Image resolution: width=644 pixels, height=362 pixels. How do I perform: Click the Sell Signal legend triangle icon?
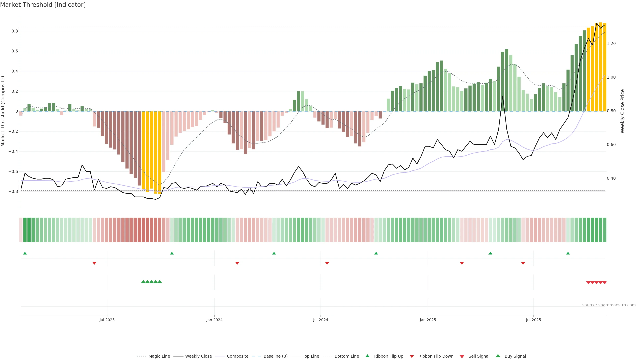462,356
